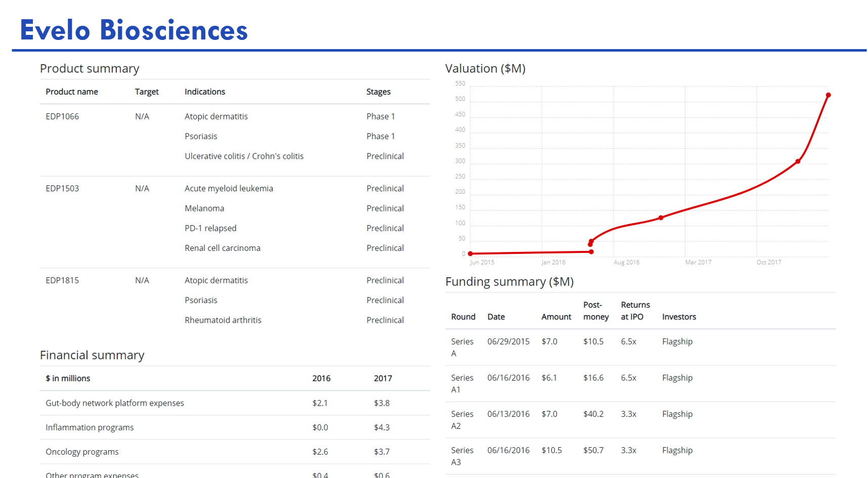
Task: Click the $ in millions header
Action: (x=68, y=378)
